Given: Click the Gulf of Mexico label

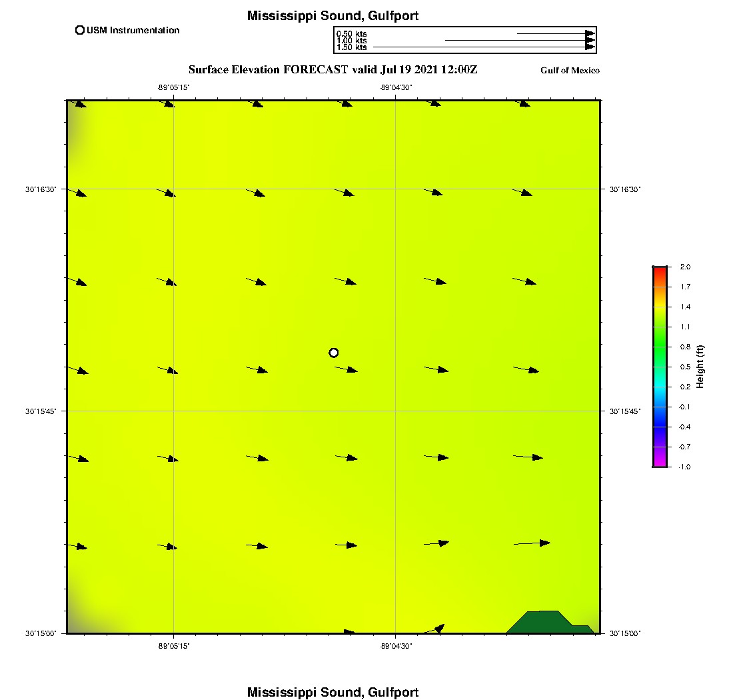Looking at the screenshot, I should click(570, 71).
